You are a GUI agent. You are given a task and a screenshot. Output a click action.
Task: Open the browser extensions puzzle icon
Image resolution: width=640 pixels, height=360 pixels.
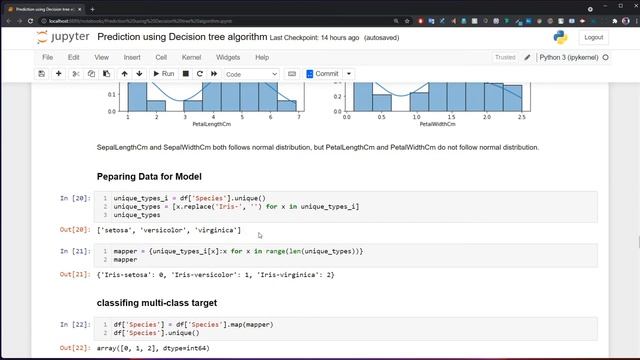[x=615, y=21]
